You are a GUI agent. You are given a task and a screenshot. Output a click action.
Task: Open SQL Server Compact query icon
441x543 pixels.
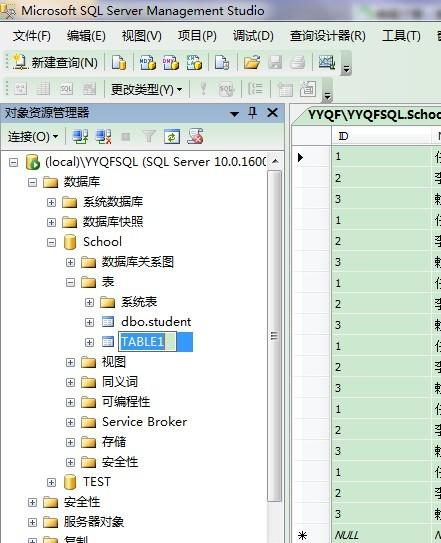[x=222, y=63]
